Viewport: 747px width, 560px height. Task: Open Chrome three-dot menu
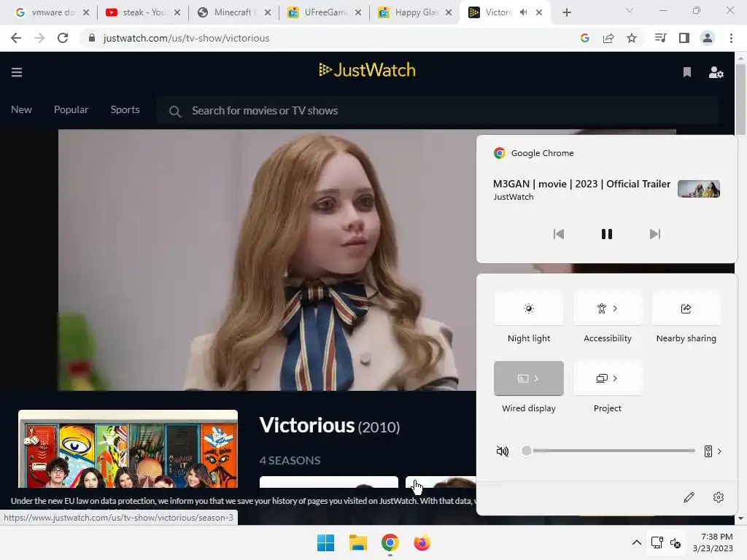tap(731, 38)
